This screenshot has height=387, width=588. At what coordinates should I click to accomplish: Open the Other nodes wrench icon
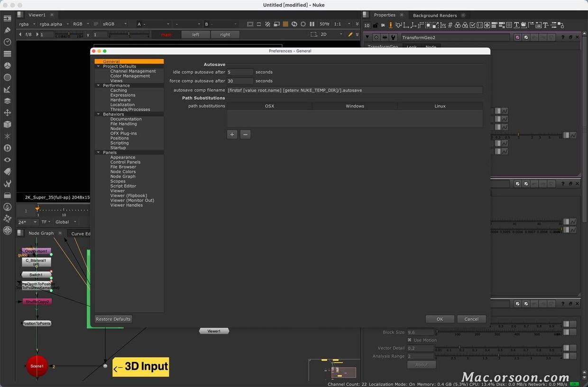coord(7,183)
